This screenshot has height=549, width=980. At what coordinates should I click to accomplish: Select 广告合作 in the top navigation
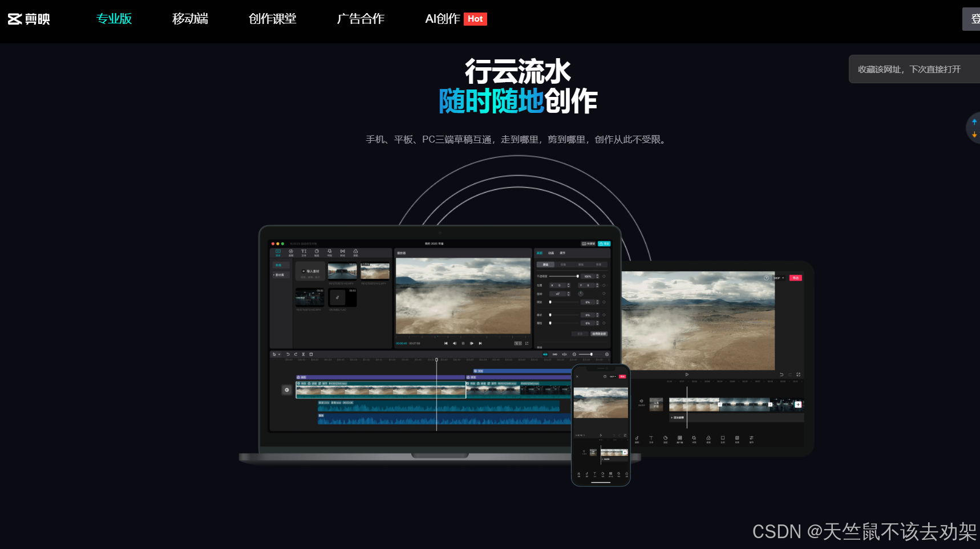[x=361, y=19]
